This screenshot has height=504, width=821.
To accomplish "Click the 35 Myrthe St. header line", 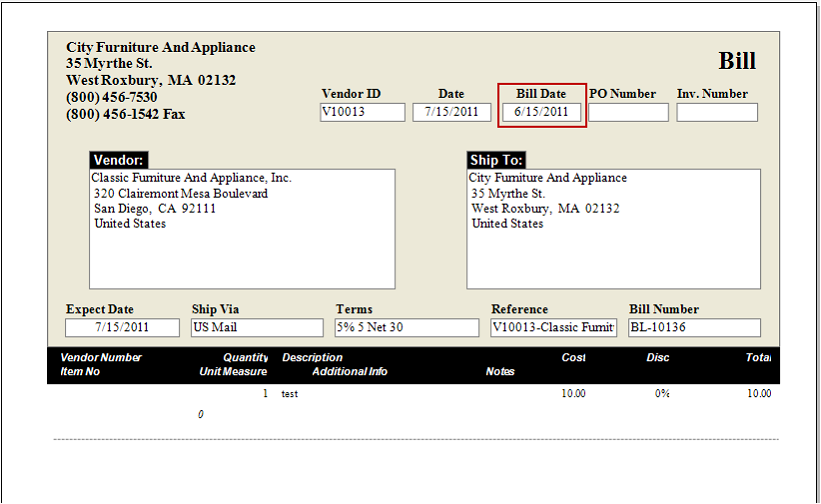I will click(x=109, y=63).
